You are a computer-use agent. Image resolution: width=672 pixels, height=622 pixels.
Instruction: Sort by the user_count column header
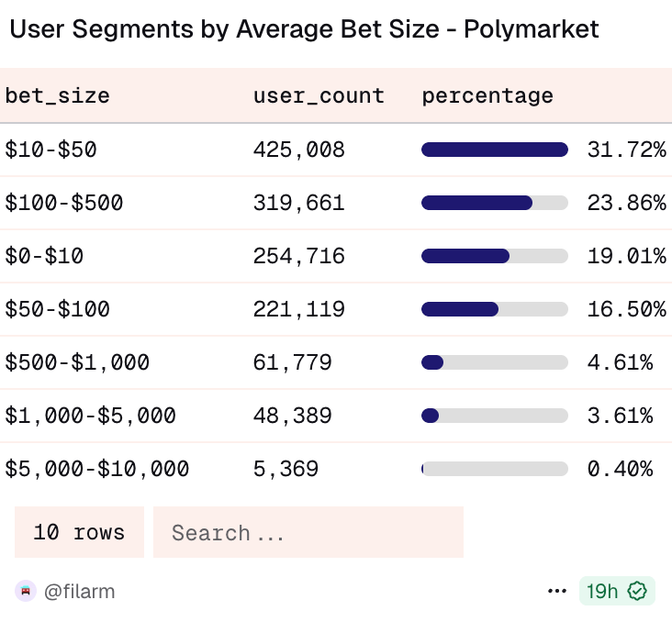[x=319, y=95]
